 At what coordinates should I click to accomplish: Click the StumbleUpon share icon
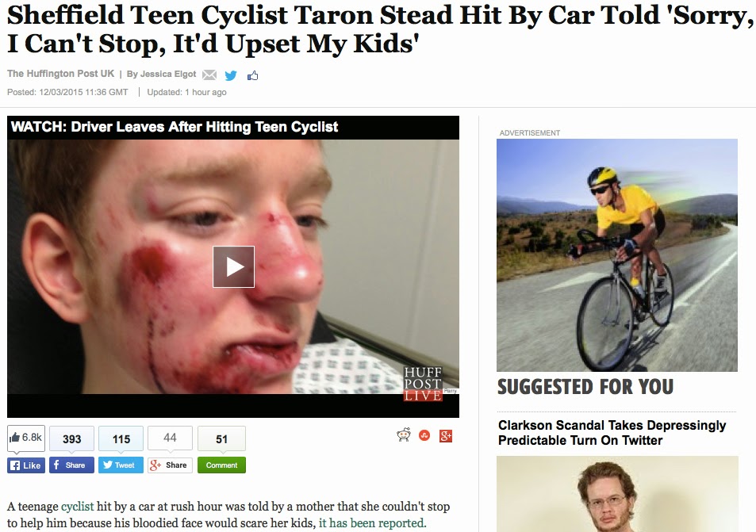[424, 435]
